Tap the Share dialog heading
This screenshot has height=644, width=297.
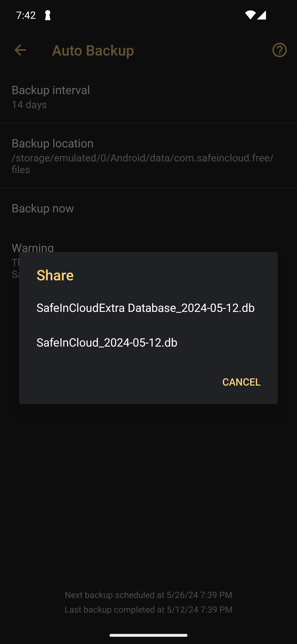click(55, 275)
